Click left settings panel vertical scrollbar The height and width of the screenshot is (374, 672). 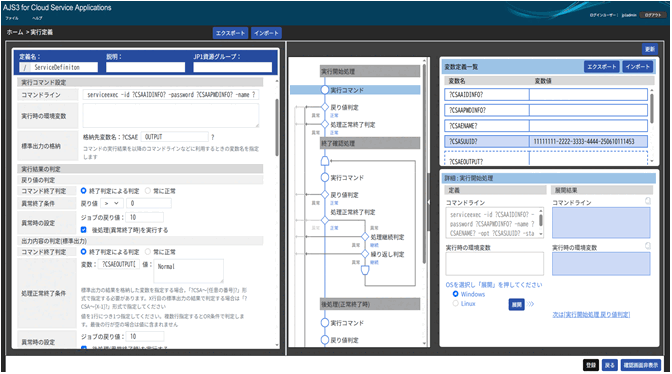click(277, 128)
